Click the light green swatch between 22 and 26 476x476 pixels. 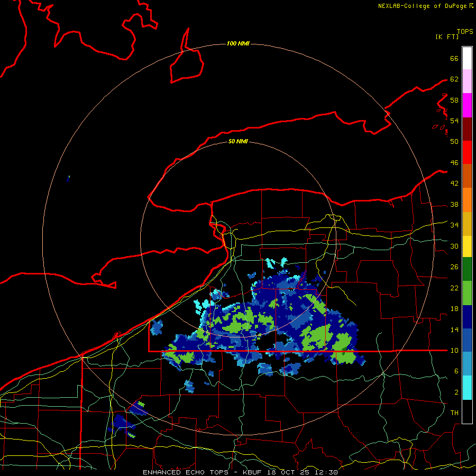click(x=467, y=293)
